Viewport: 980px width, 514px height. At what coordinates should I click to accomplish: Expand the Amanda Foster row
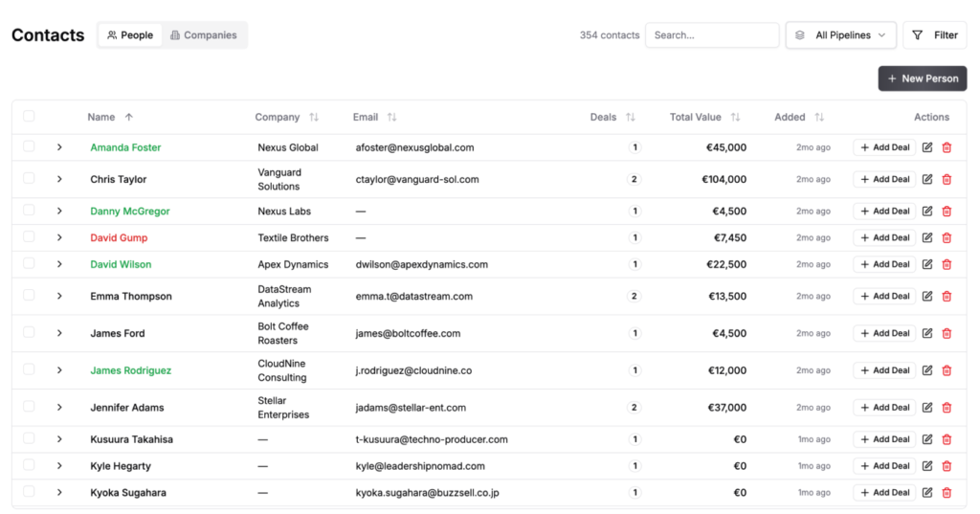[59, 147]
